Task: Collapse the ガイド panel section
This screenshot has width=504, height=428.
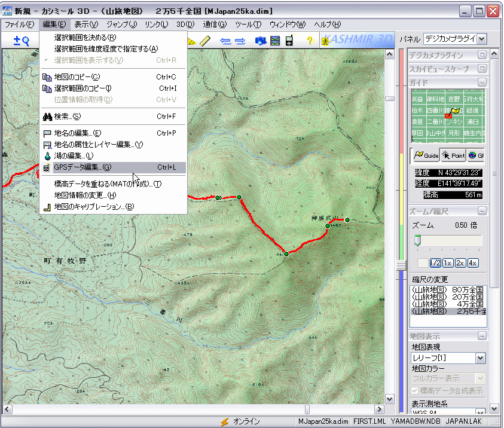Action: click(x=481, y=82)
